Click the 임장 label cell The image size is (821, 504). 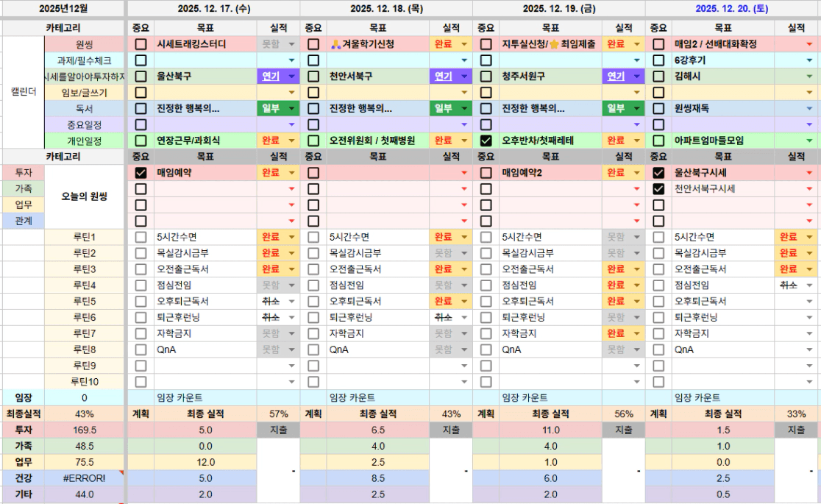pyautogui.click(x=24, y=397)
